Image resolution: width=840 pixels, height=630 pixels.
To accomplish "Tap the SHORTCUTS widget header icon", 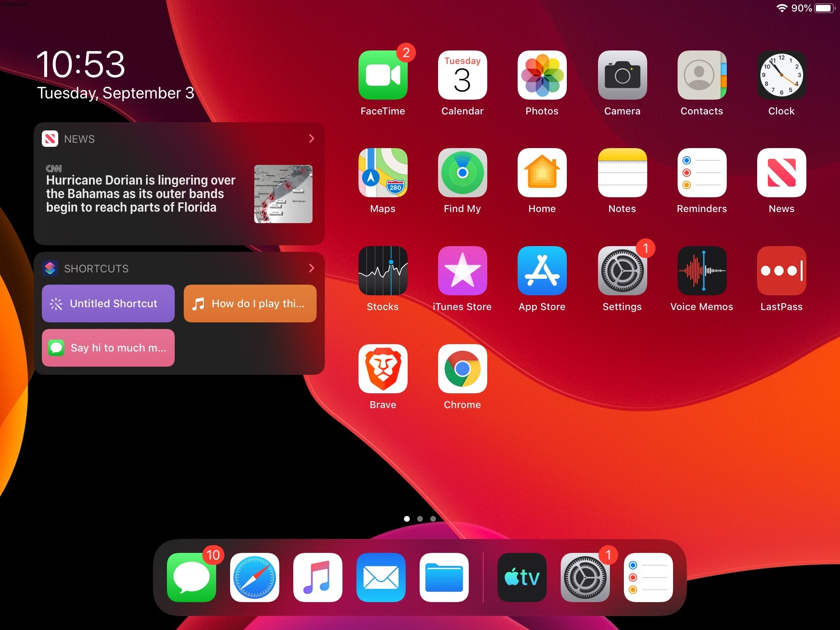I will [x=50, y=268].
